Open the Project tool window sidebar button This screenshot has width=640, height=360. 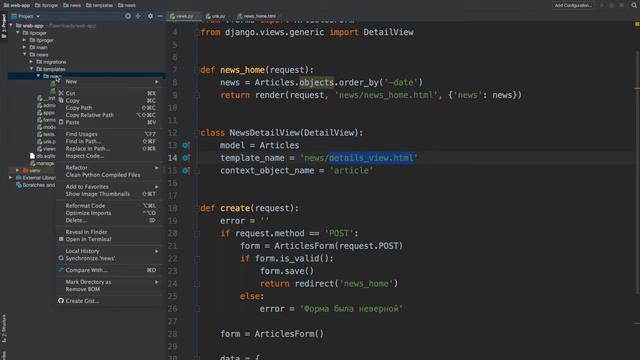click(x=4, y=26)
